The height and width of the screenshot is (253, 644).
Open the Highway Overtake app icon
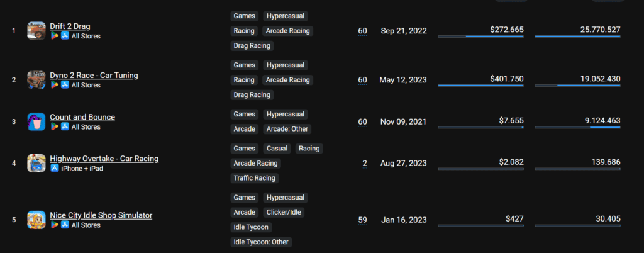36,163
